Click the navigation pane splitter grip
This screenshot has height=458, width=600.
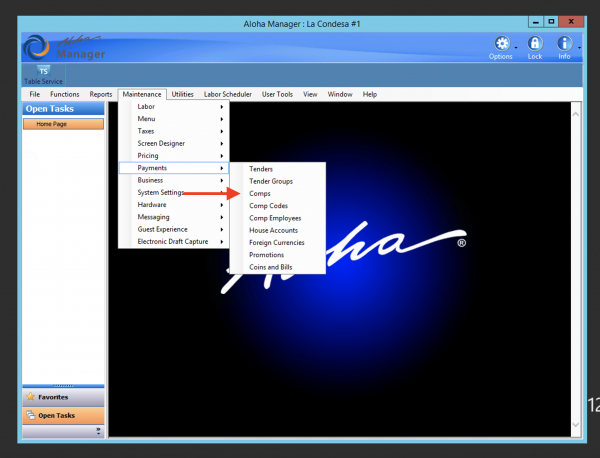(63, 386)
